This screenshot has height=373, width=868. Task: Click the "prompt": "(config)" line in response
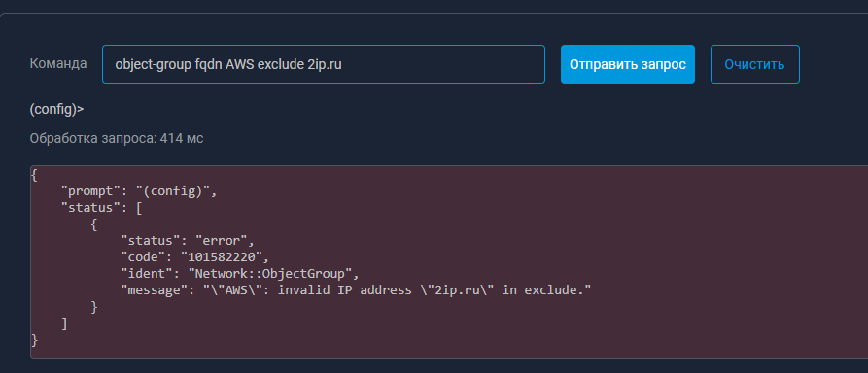pos(139,192)
